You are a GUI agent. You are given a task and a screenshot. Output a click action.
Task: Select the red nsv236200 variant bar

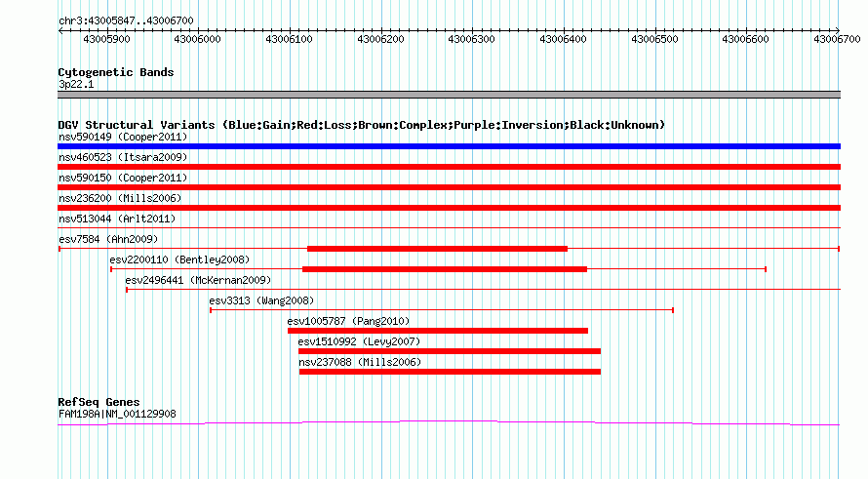coord(449,208)
